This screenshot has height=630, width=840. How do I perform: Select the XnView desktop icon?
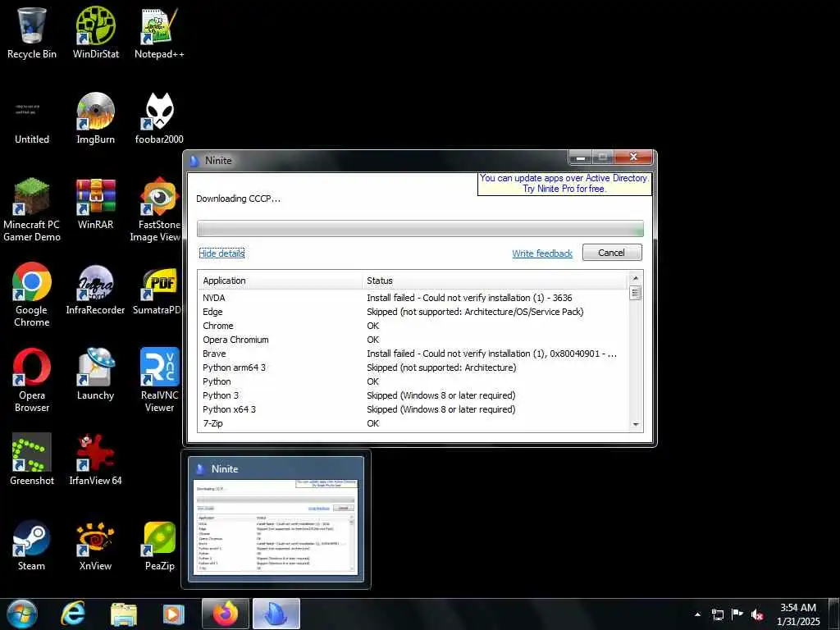[x=96, y=546]
